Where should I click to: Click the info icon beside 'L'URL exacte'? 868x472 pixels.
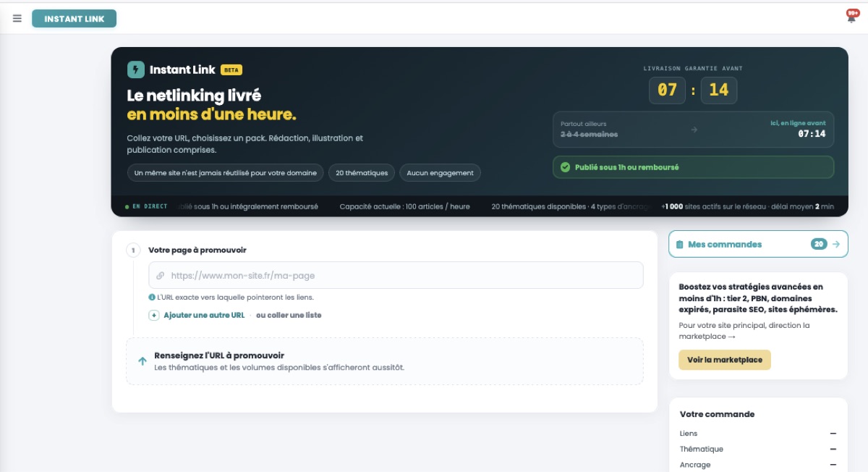coord(152,297)
